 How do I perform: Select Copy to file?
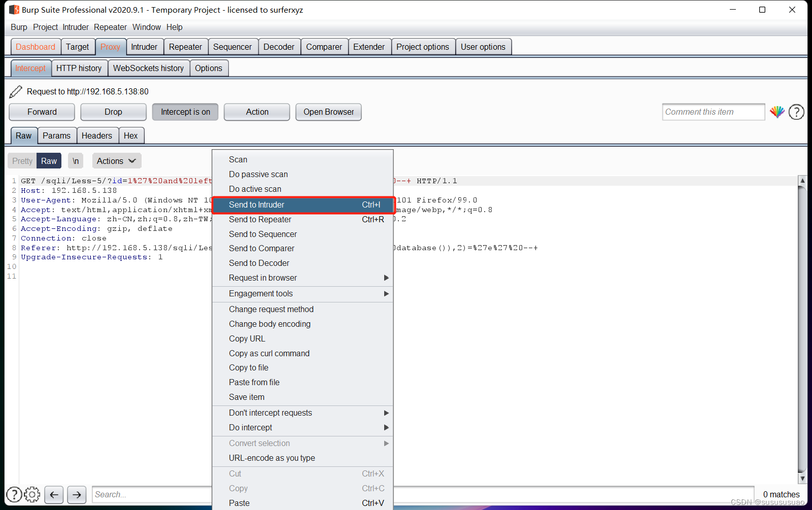pyautogui.click(x=302, y=367)
